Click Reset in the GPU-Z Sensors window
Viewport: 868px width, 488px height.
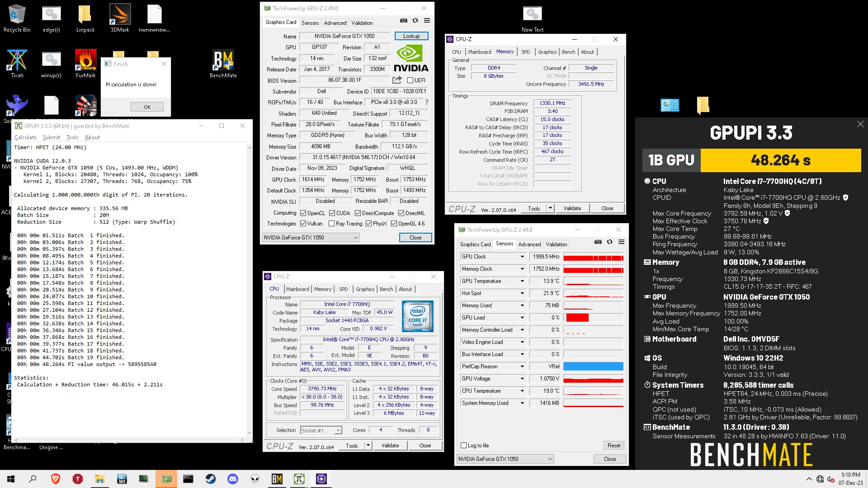pos(613,446)
